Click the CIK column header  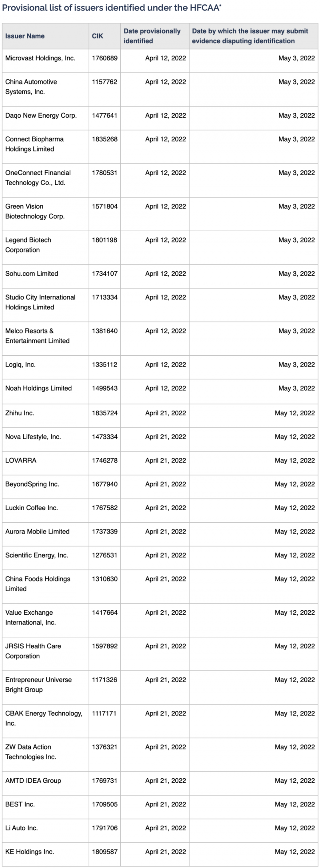tap(98, 36)
